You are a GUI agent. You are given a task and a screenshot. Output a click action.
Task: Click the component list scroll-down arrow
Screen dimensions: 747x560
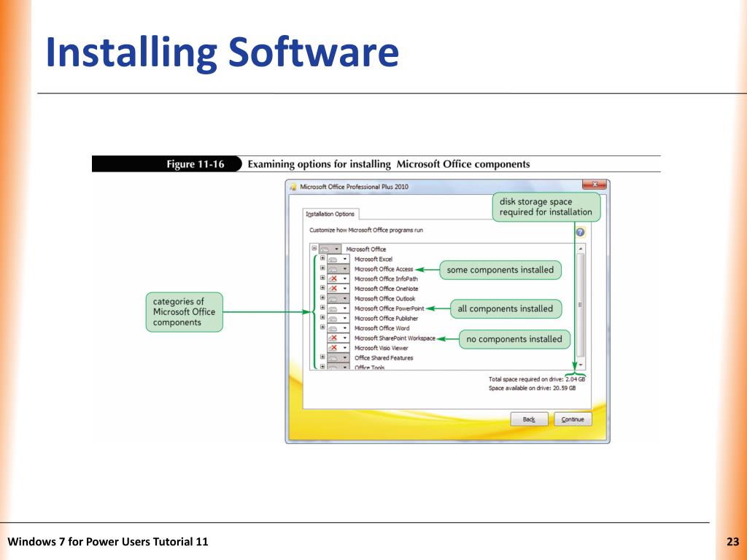580,365
